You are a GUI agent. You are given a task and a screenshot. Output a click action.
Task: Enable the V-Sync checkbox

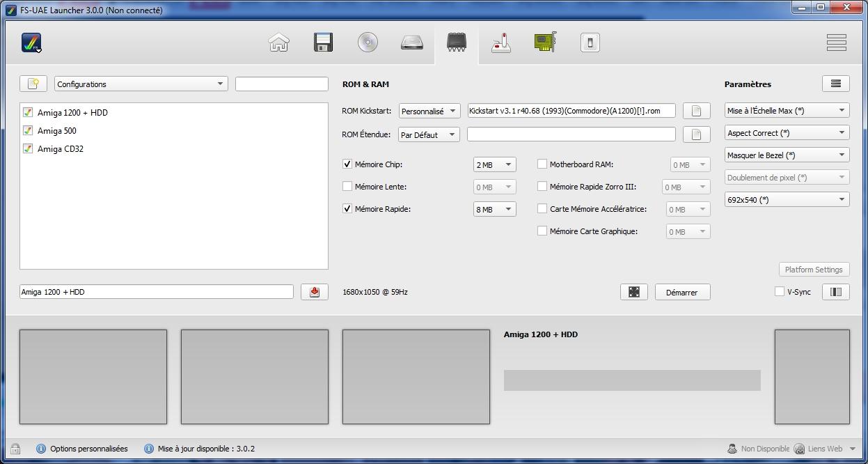click(780, 292)
